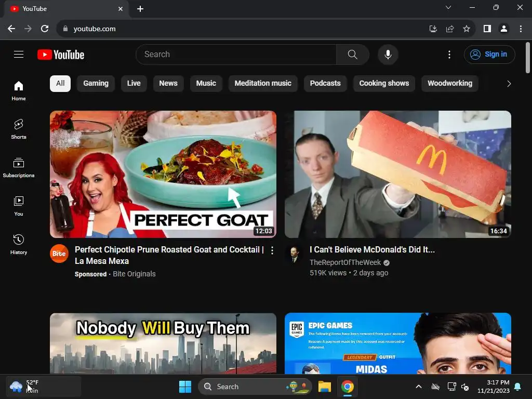Open the weather widget in taskbar
This screenshot has width=532, height=399.
coord(44,387)
